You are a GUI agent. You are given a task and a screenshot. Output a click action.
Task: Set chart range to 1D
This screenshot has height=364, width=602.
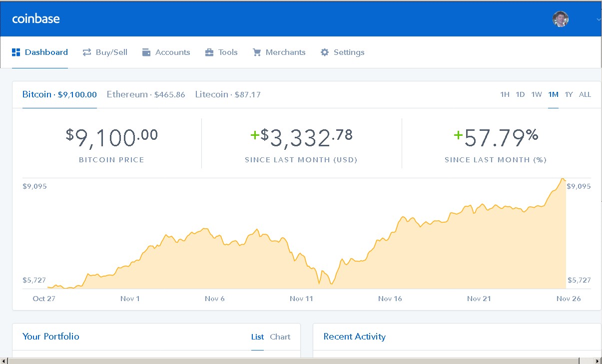[x=520, y=94]
